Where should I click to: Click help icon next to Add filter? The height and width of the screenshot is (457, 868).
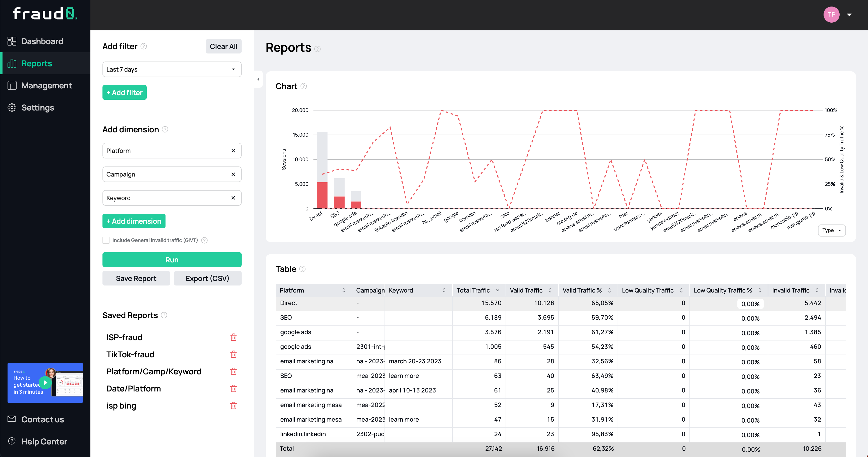tap(144, 46)
